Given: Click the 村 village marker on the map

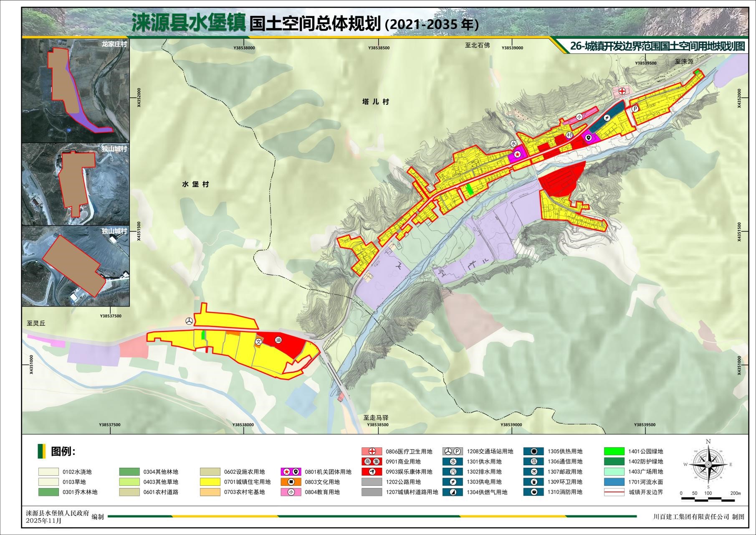Looking at the screenshot, I should pyautogui.click(x=569, y=135).
